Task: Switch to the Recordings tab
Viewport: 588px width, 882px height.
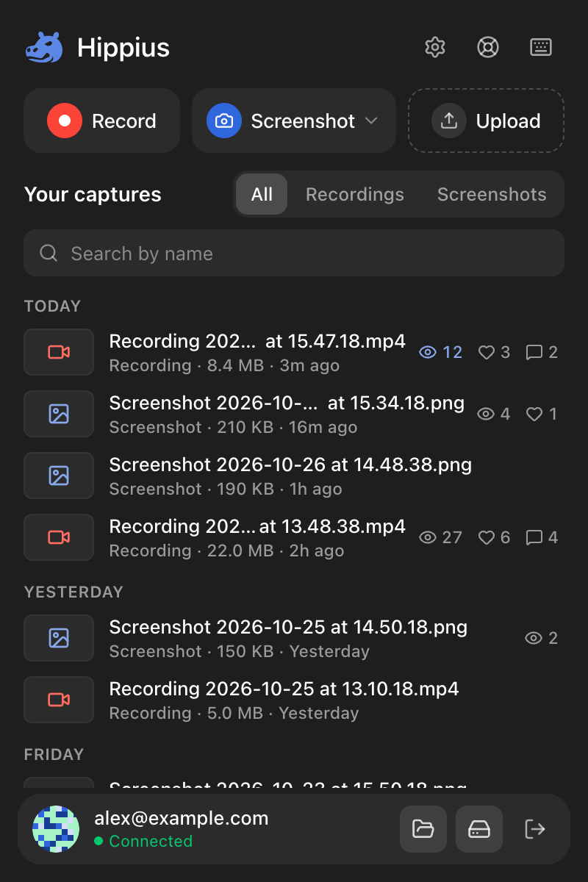Action: pos(355,194)
